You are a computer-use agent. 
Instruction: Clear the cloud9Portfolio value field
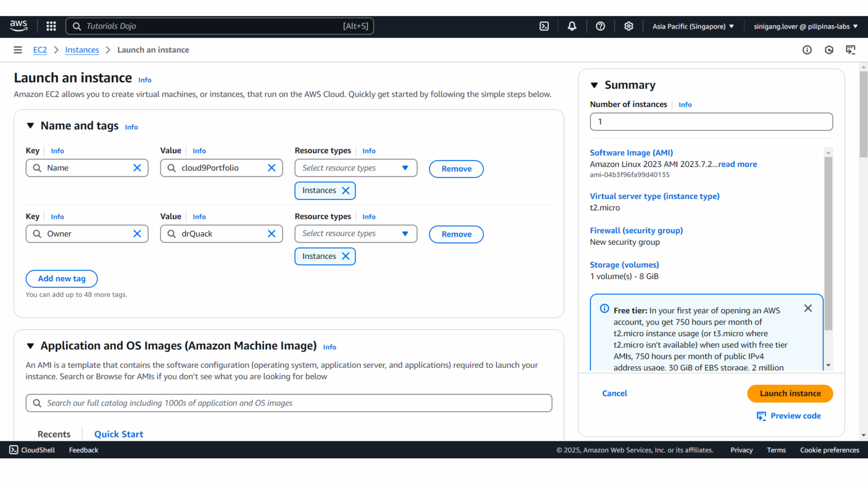click(x=272, y=168)
